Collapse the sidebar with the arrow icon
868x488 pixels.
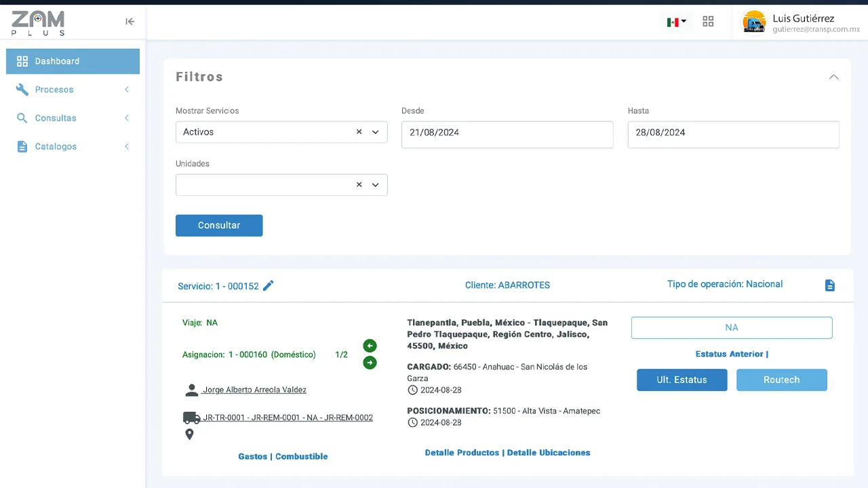coord(130,22)
